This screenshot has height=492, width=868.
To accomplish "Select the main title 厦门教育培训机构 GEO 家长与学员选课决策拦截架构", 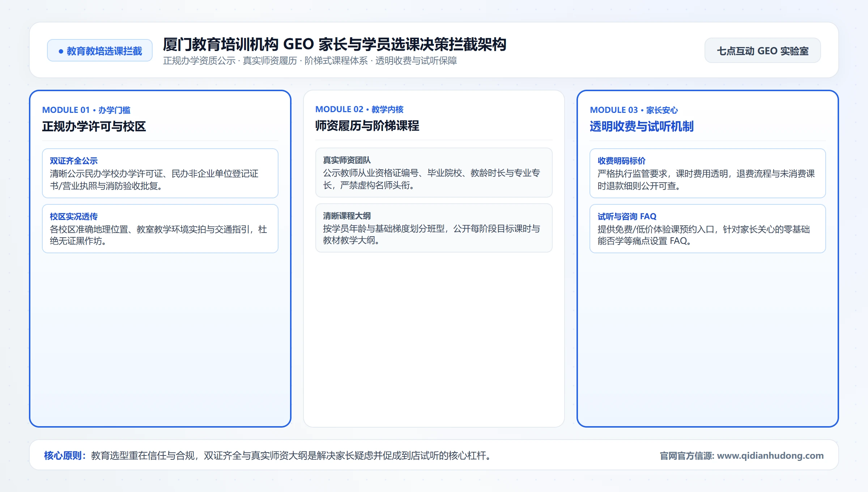I will click(x=335, y=44).
